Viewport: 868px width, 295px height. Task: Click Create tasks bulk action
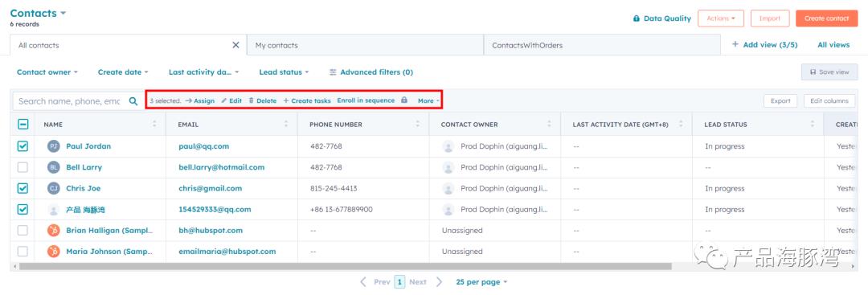coord(307,100)
